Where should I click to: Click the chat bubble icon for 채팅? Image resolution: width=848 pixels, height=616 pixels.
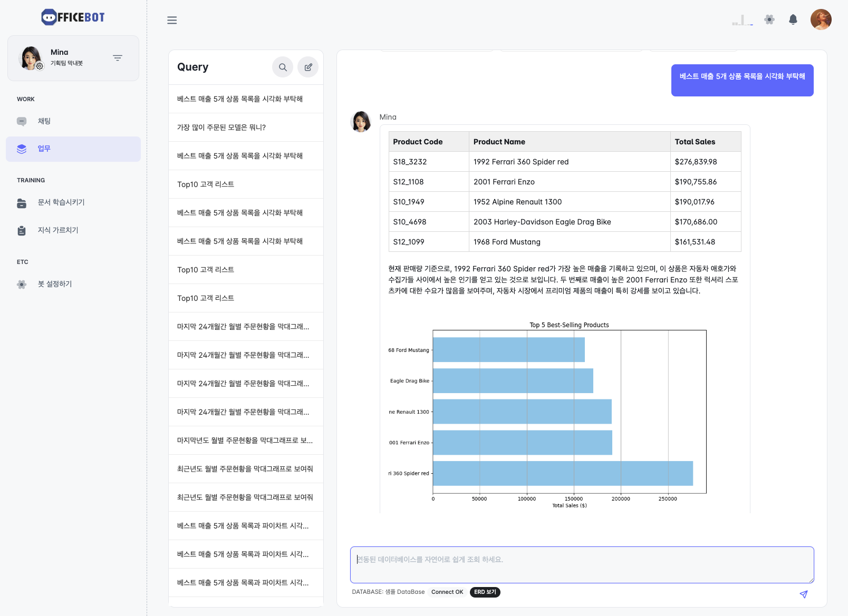tap(22, 121)
